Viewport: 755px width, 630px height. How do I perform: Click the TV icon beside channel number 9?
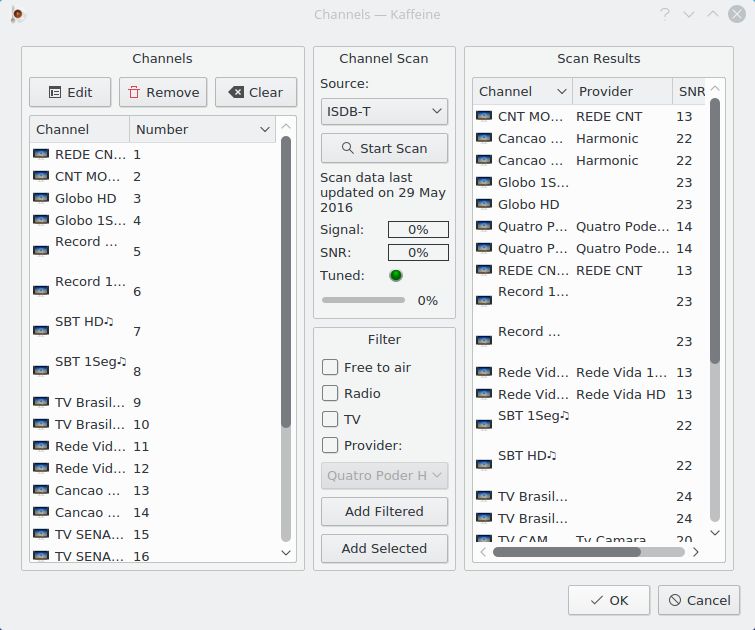pos(41,402)
